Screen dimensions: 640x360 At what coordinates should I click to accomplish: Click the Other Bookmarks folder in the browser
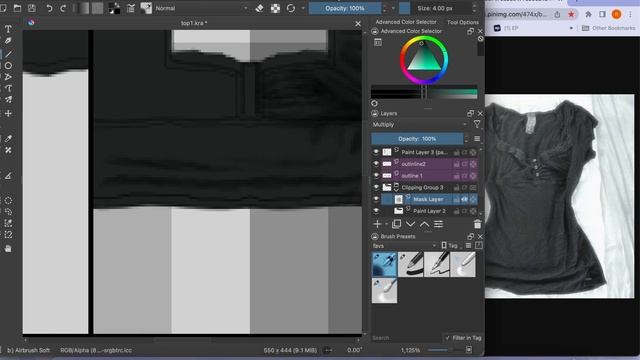pos(608,28)
